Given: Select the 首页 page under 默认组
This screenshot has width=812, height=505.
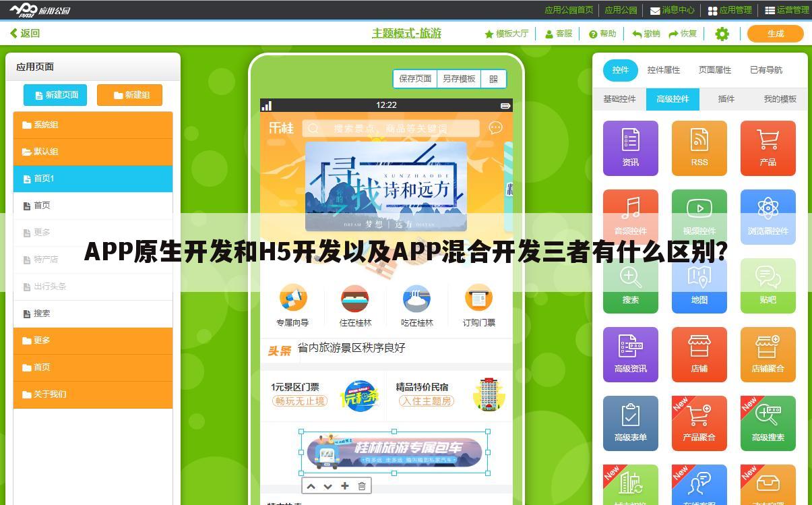Looking at the screenshot, I should pos(93,206).
